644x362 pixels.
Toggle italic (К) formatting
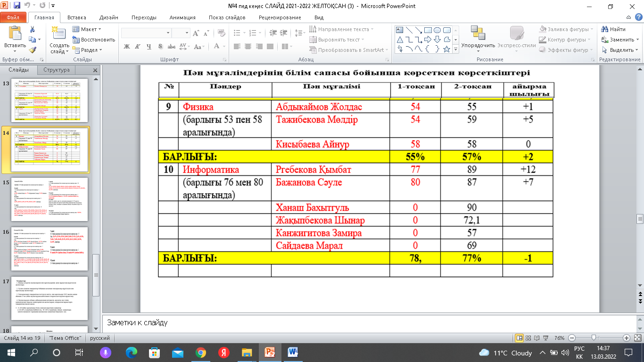coord(137,46)
